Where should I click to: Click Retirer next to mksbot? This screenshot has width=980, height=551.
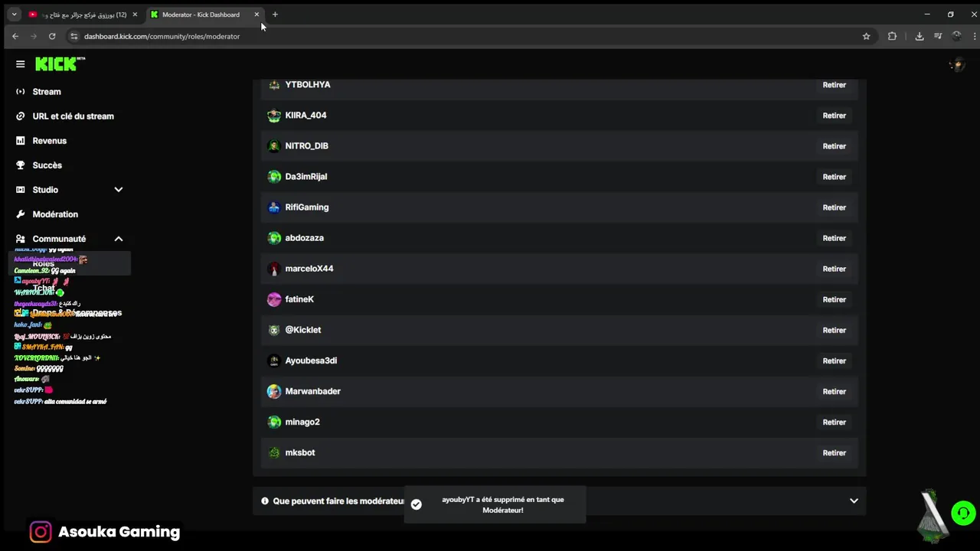coord(834,453)
